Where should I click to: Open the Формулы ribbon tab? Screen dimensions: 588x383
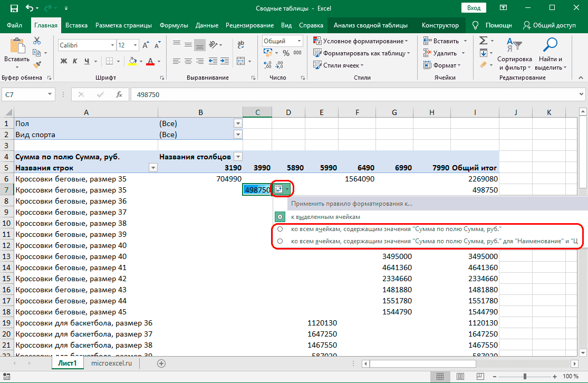pyautogui.click(x=173, y=25)
